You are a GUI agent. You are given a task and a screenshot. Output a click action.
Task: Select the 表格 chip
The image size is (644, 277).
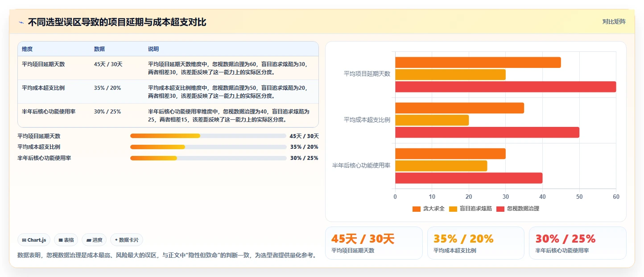[66, 240]
